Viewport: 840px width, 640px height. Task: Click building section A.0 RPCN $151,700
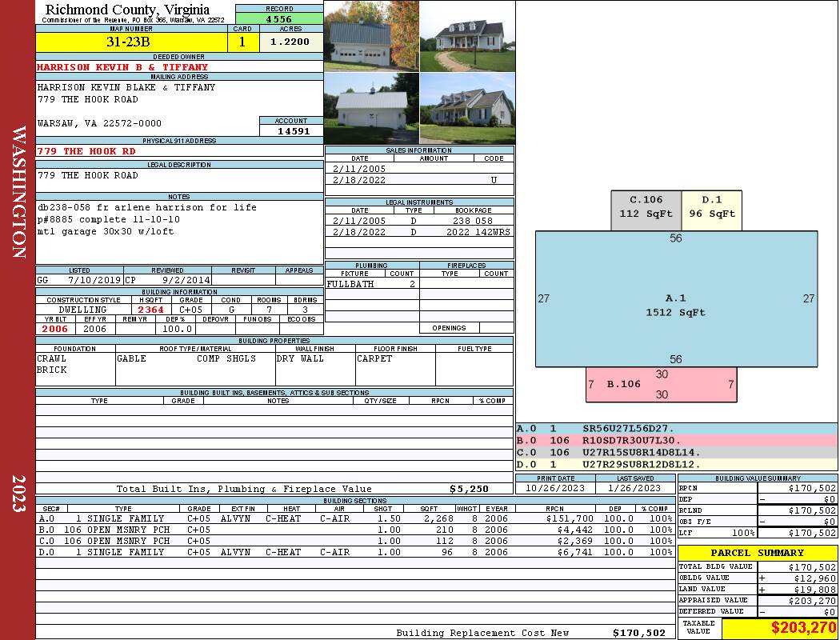coord(570,518)
